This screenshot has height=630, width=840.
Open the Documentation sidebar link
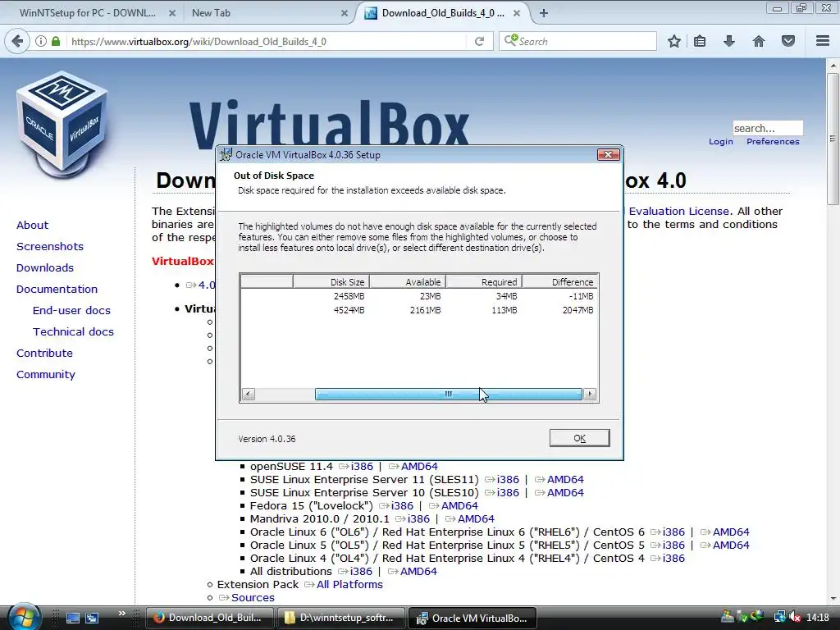coord(57,290)
